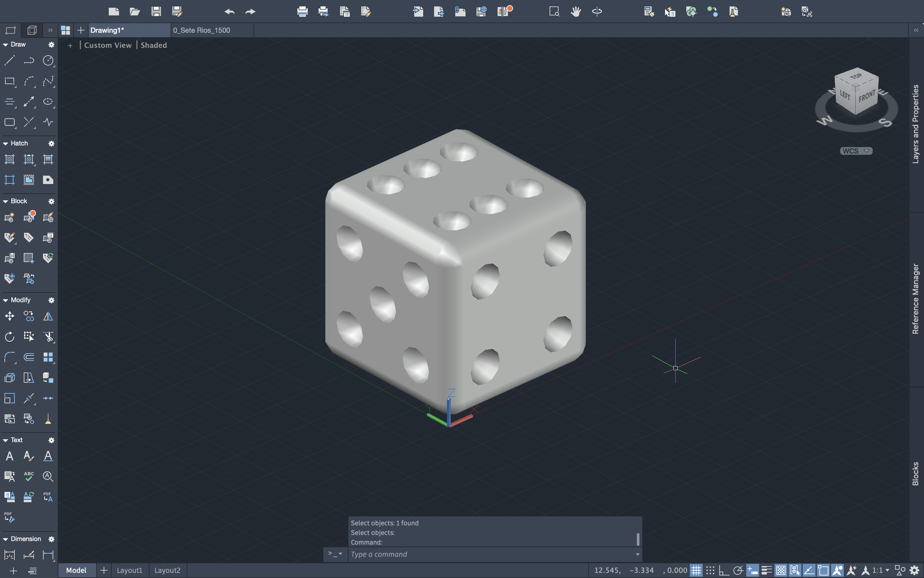
Task: Open the Layout1 tab
Action: 129,570
